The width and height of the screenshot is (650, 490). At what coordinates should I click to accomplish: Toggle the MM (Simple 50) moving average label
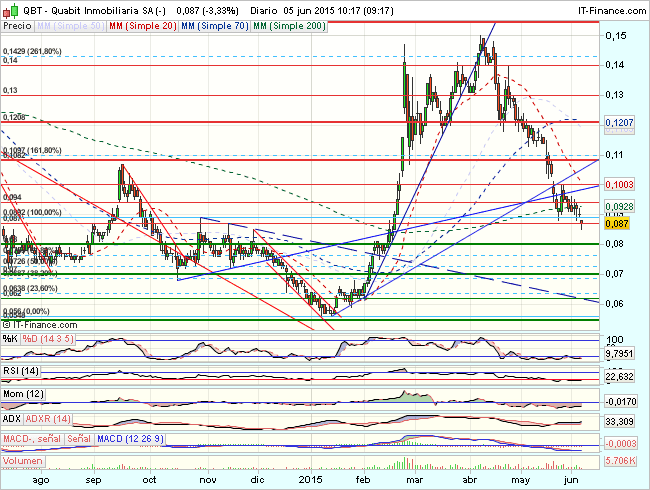(70, 26)
